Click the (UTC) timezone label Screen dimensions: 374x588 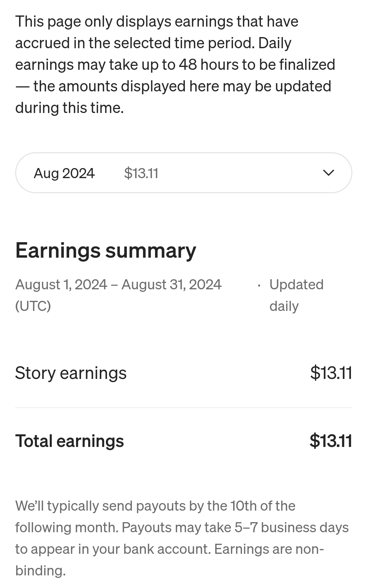33,306
